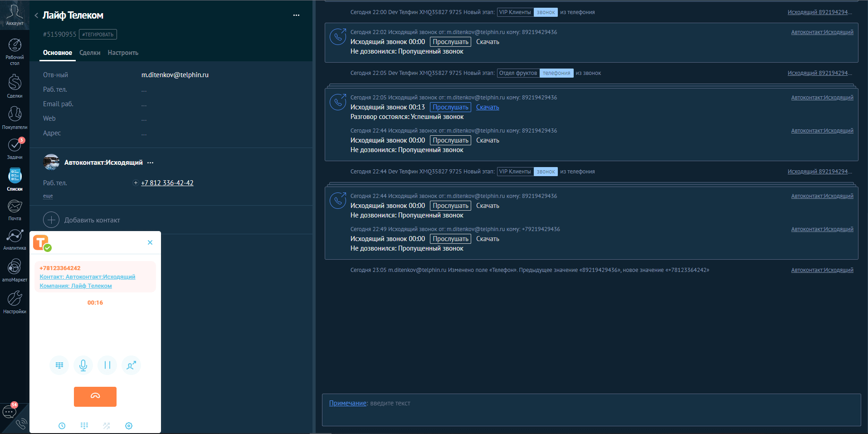
Task: Click the Web field value
Action: click(x=144, y=119)
